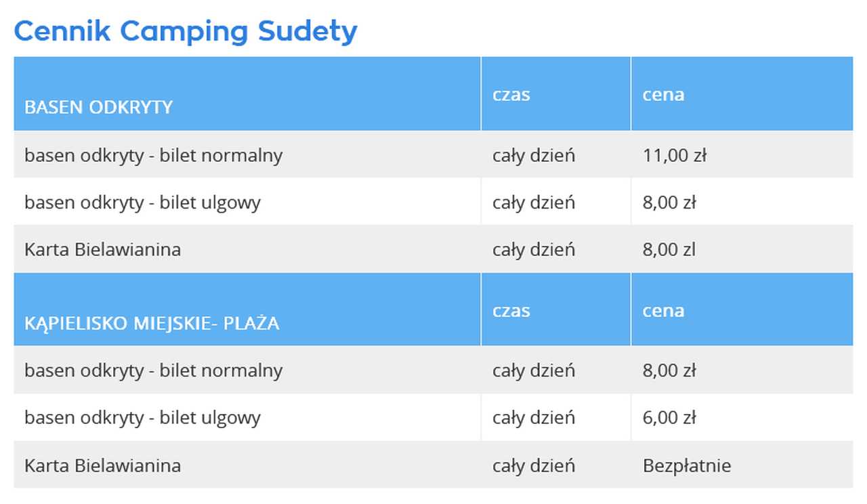Click the 8,00 zl Karta Bielawianina price

tap(669, 249)
